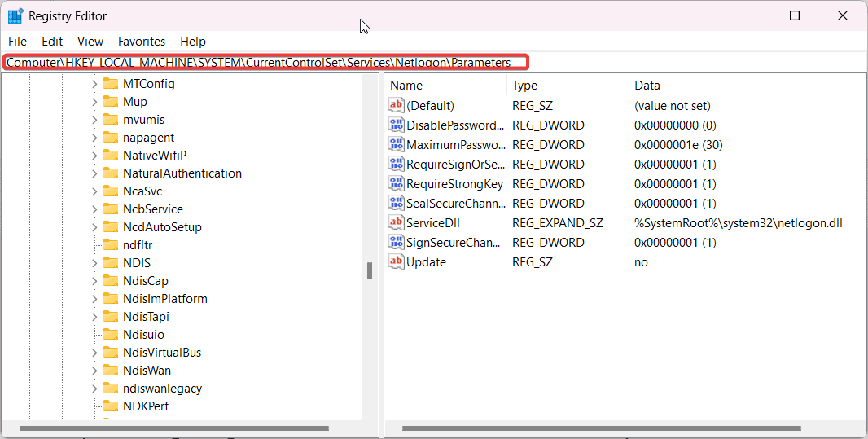Select the NdisTapi tree item label
The width and height of the screenshot is (868, 439).
(x=146, y=317)
